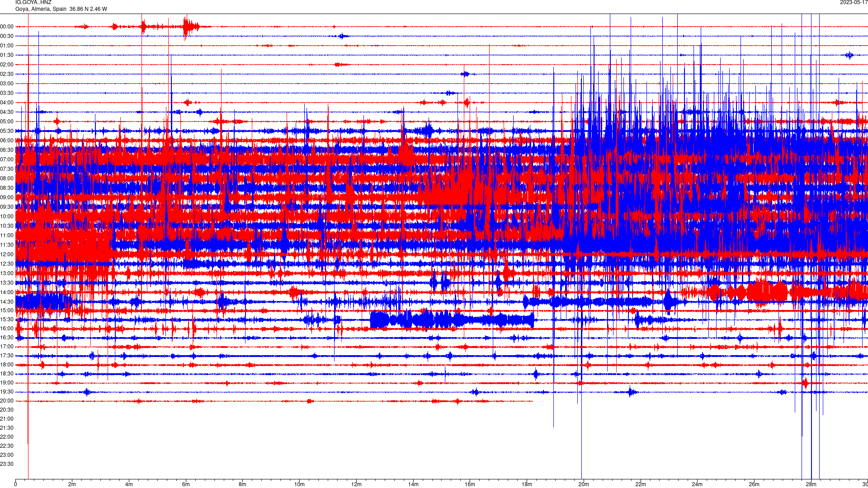
Task: Select the 01:00 time row label
Action: 7,46
